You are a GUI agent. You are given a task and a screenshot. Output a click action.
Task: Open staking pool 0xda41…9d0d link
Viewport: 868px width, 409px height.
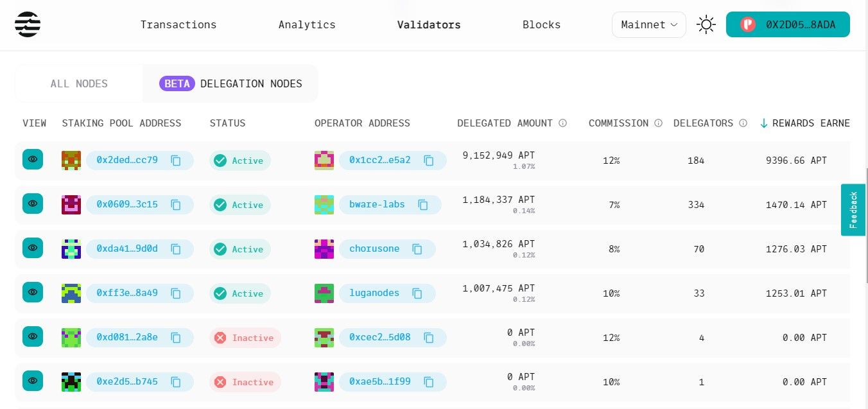(126, 249)
